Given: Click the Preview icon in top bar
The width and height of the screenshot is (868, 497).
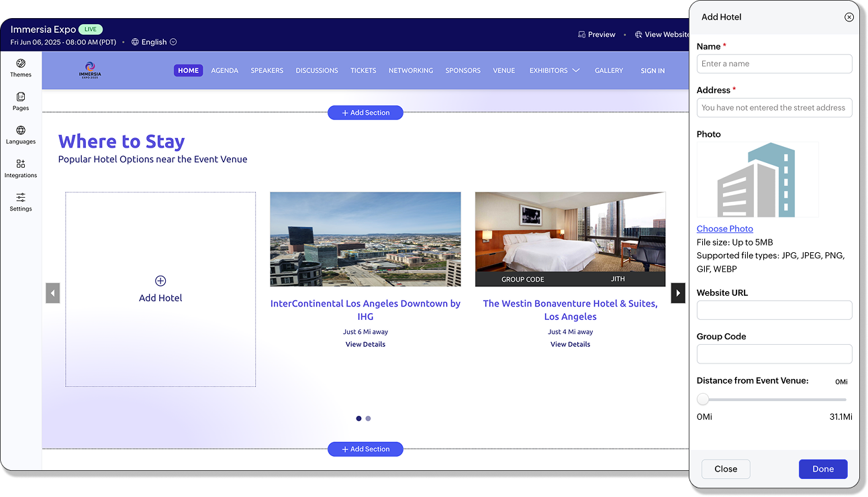Looking at the screenshot, I should point(581,35).
